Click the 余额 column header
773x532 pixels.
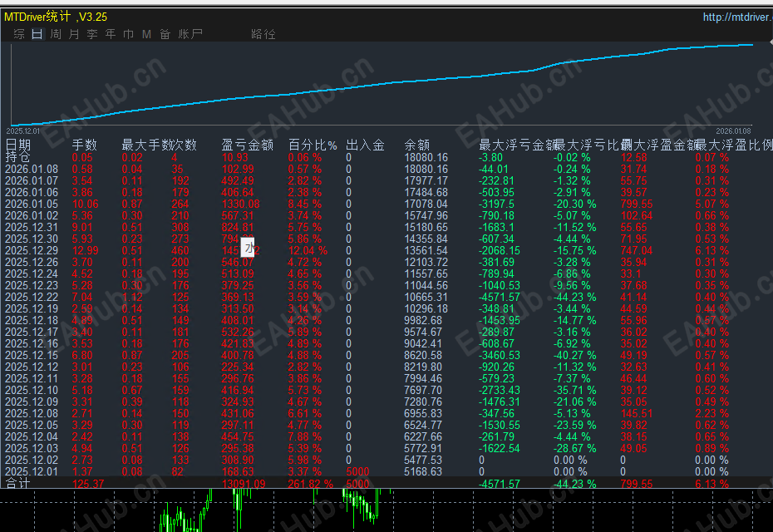416,145
